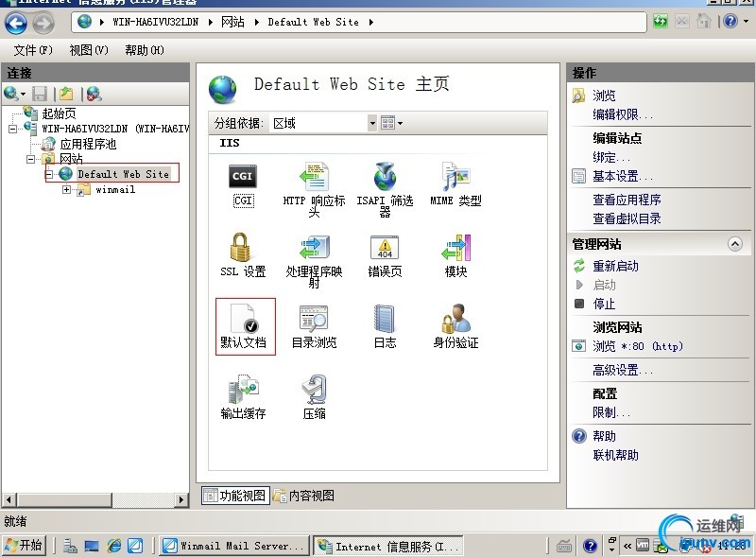Open the help dropdown arrow at top right
The image size is (756, 558).
click(x=746, y=21)
